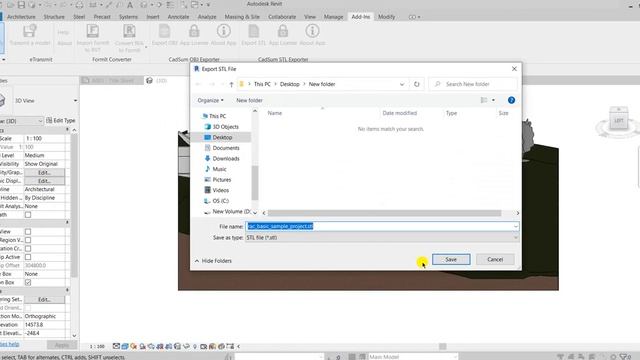640x360 pixels.
Task: Open App License in CadSum OBJ Exporter
Action: coord(194,35)
